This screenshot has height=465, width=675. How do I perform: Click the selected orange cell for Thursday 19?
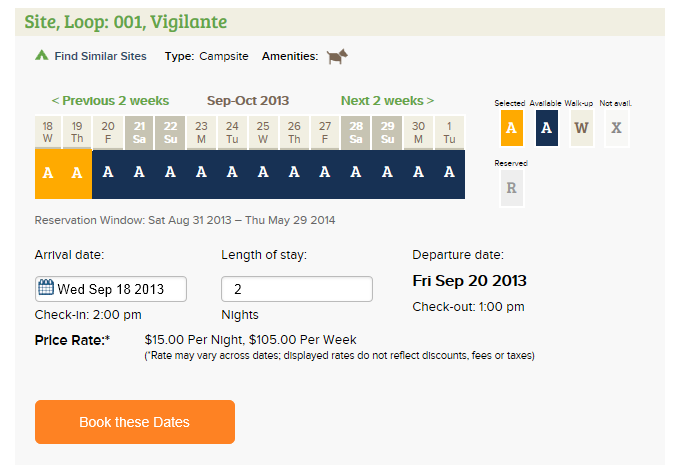[x=77, y=174]
